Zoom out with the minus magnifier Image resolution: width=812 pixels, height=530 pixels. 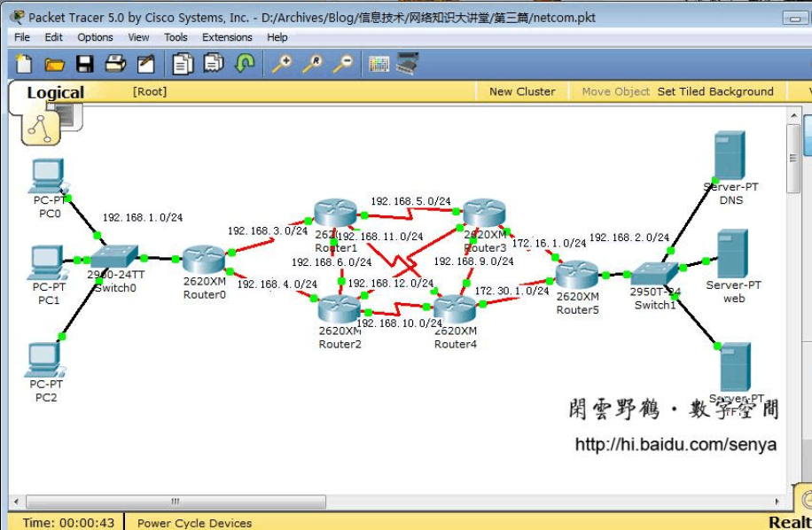(342, 64)
